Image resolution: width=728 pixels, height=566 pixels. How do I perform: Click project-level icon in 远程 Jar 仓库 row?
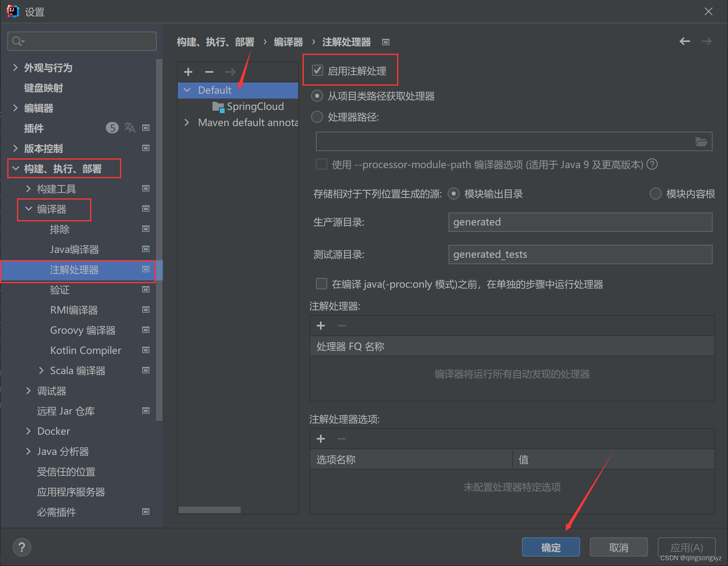pyautogui.click(x=146, y=411)
